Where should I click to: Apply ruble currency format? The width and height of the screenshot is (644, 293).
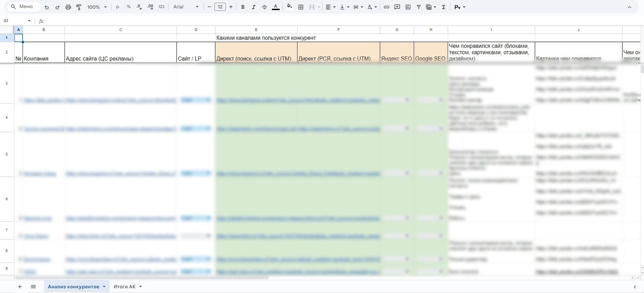point(118,7)
